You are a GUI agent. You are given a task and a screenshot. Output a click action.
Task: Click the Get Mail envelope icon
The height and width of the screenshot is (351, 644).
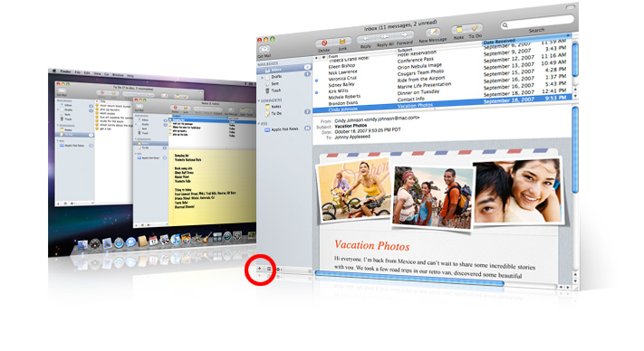[264, 50]
